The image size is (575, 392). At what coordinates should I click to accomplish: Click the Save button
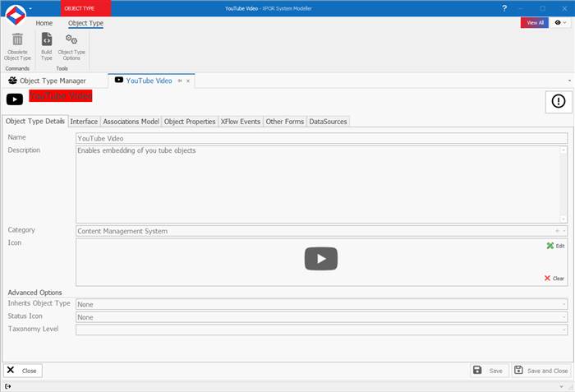click(490, 371)
